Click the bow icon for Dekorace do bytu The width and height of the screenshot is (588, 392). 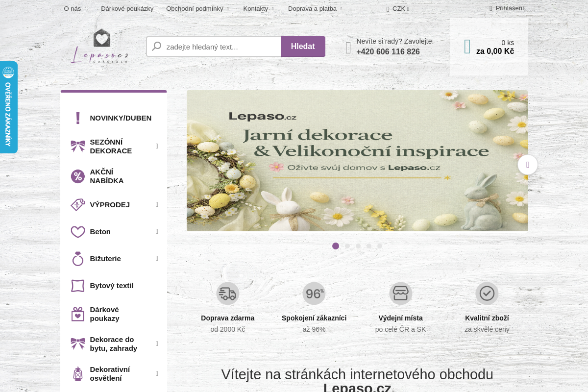pos(78,344)
